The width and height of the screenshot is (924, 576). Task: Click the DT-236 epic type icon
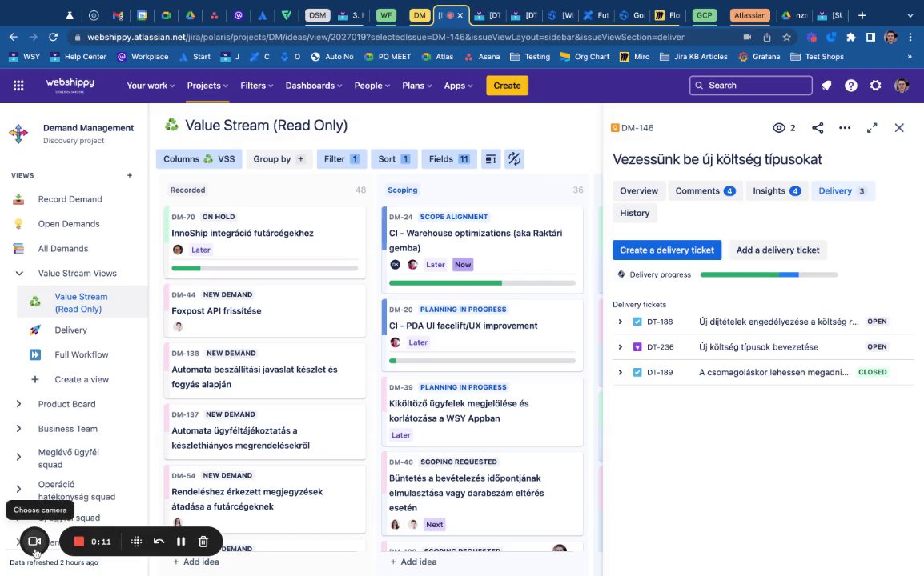637,347
